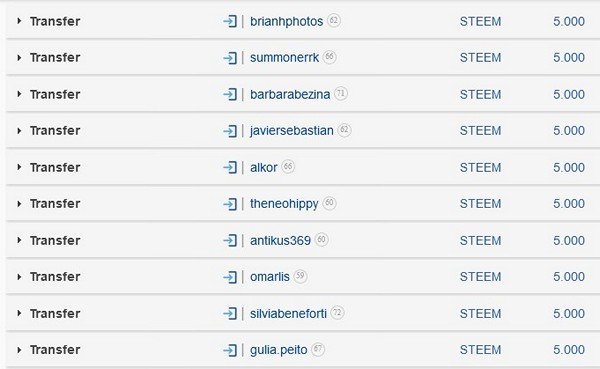Open the silviabeneforti account link

[288, 313]
